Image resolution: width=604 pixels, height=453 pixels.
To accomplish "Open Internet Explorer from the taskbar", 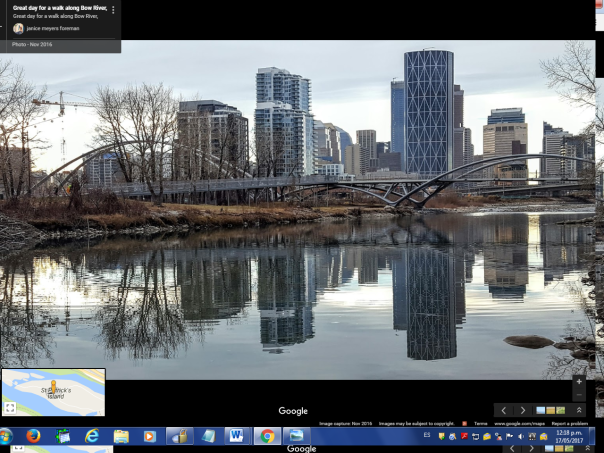I will 92,436.
